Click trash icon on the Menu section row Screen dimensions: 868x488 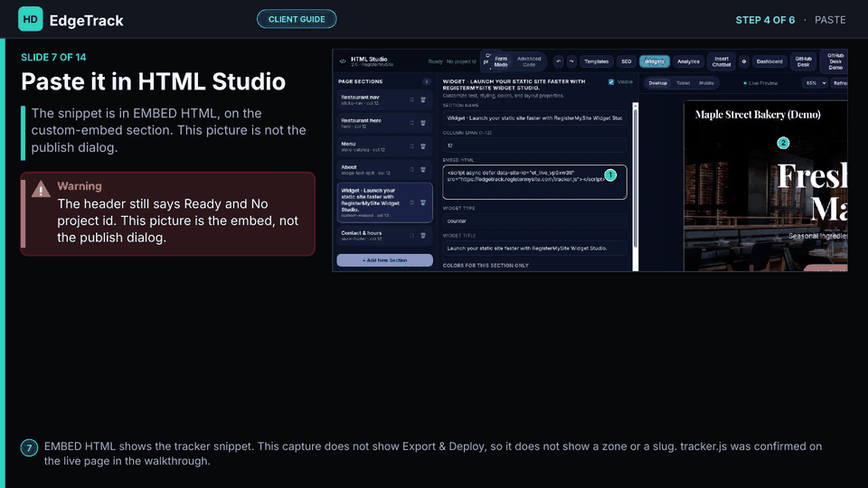pos(423,146)
